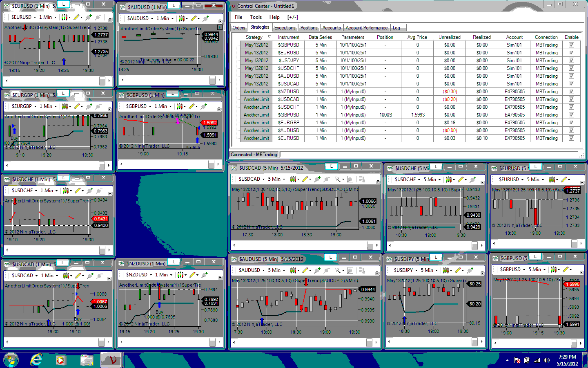Open chart style picker in $GBPUSD 1 Min chart
Screen dimensions: 588x368
(180, 106)
